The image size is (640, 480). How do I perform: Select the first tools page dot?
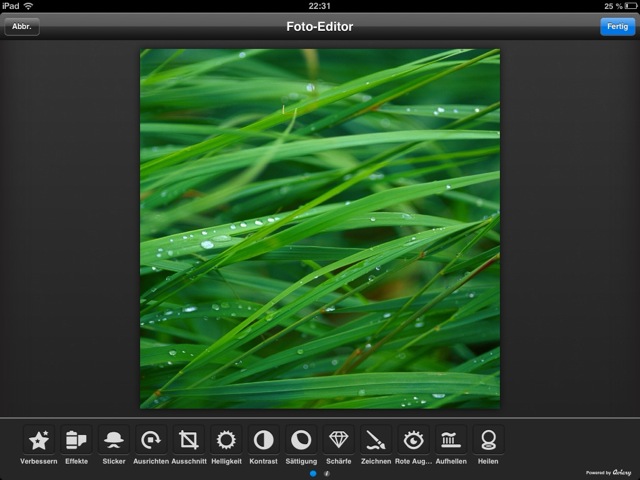(314, 472)
